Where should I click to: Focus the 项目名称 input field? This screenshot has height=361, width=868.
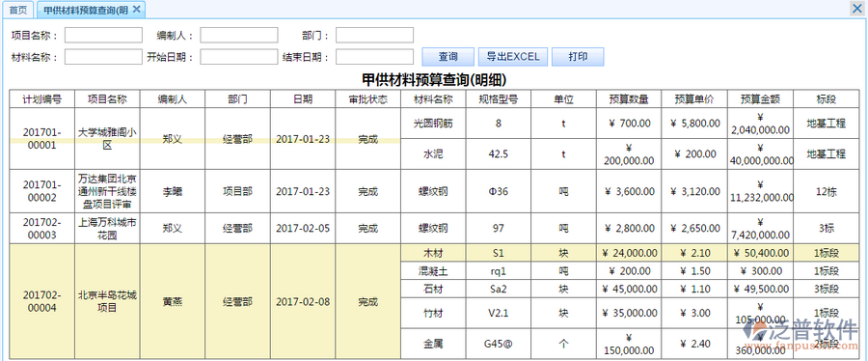[103, 36]
